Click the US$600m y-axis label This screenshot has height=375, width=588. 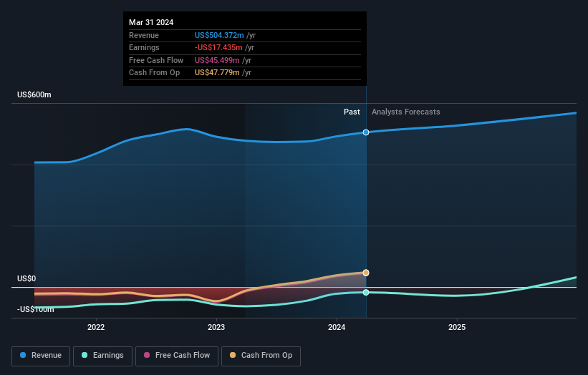click(34, 94)
